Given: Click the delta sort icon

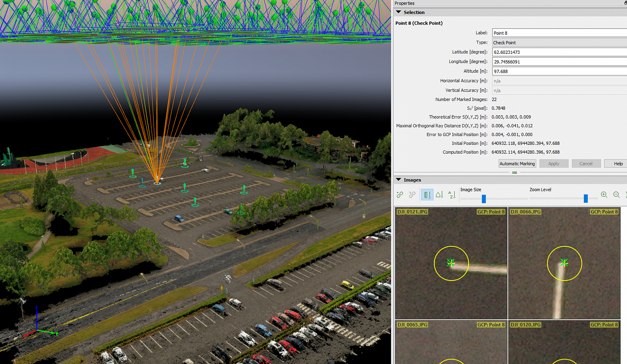Looking at the screenshot, I should tap(439, 195).
